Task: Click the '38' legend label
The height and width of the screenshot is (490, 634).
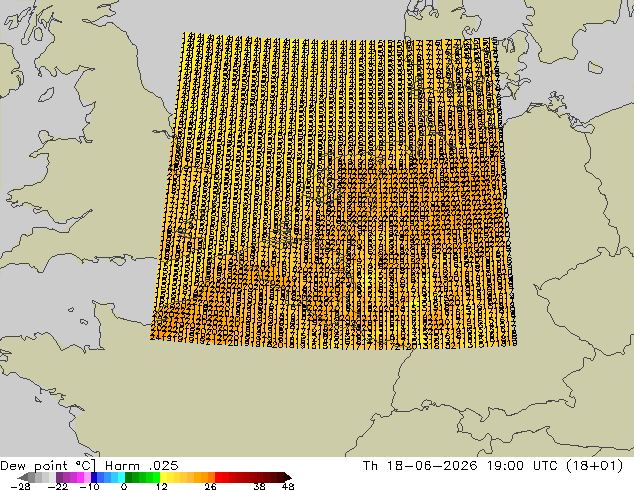Action: 259,486
